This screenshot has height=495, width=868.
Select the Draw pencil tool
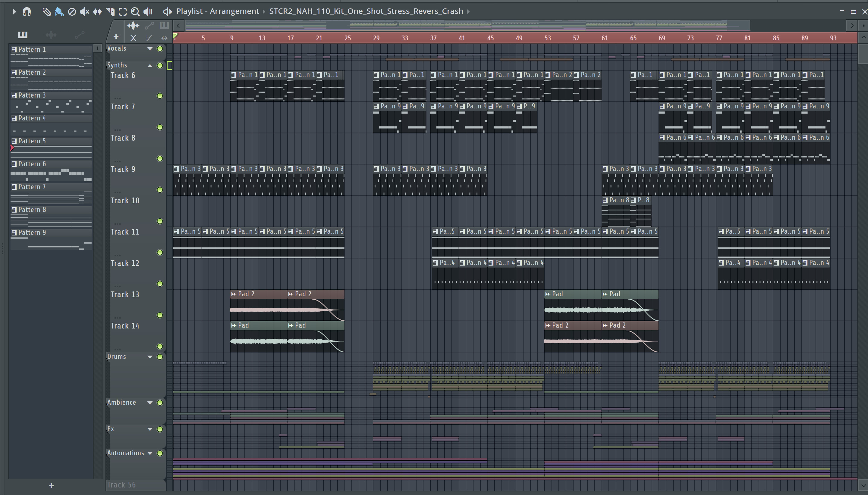point(46,12)
